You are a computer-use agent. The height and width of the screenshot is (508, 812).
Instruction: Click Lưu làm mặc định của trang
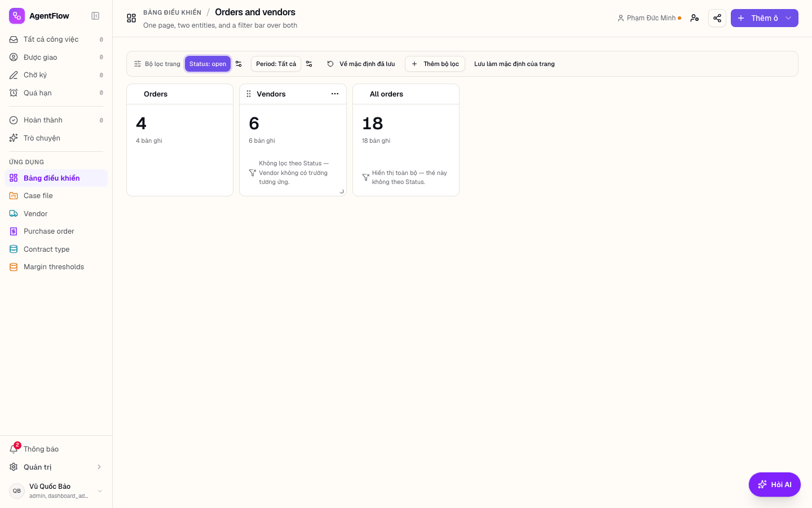[x=514, y=64]
